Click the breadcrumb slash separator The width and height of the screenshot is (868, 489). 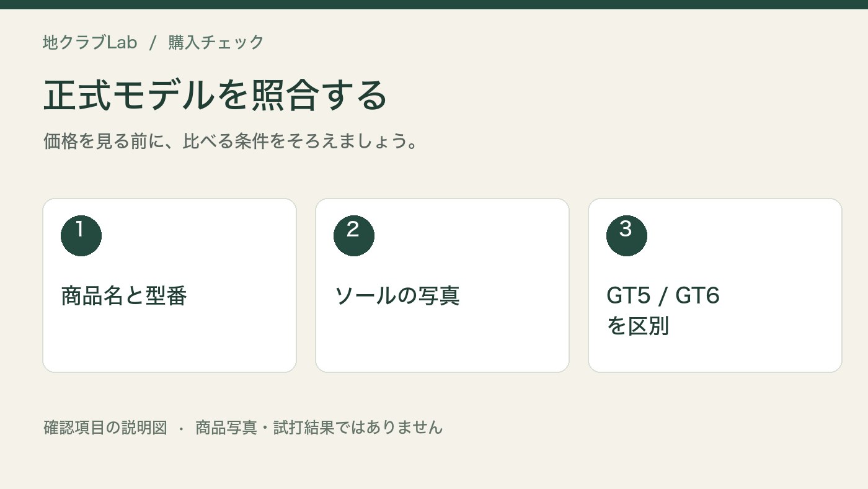pos(153,42)
